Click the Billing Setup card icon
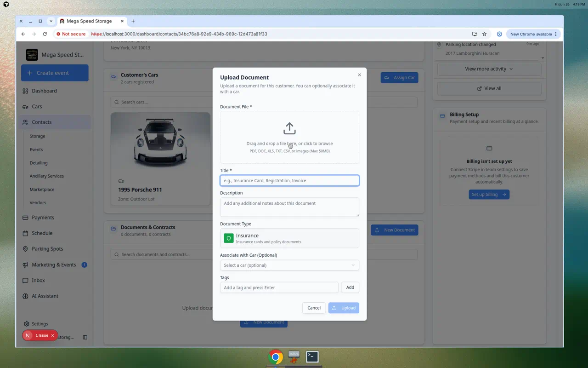 (x=442, y=116)
